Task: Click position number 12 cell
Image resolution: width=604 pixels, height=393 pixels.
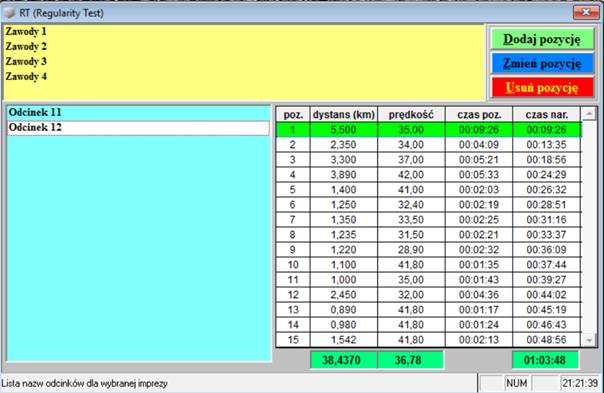Action: pyautogui.click(x=293, y=295)
